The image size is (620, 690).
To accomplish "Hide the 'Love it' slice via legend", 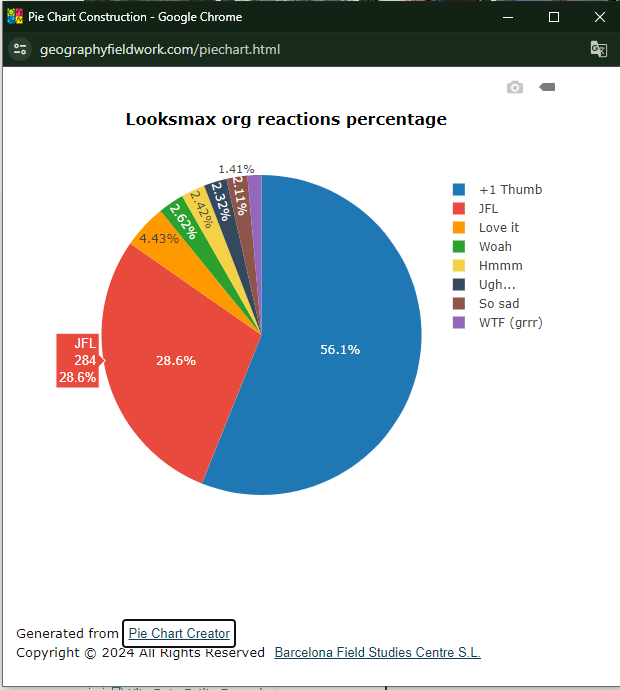I will [498, 228].
